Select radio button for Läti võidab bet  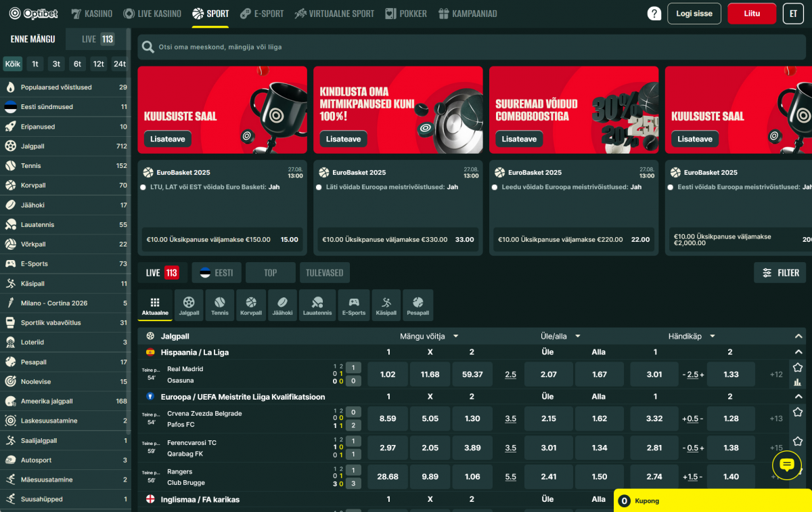pyautogui.click(x=319, y=187)
